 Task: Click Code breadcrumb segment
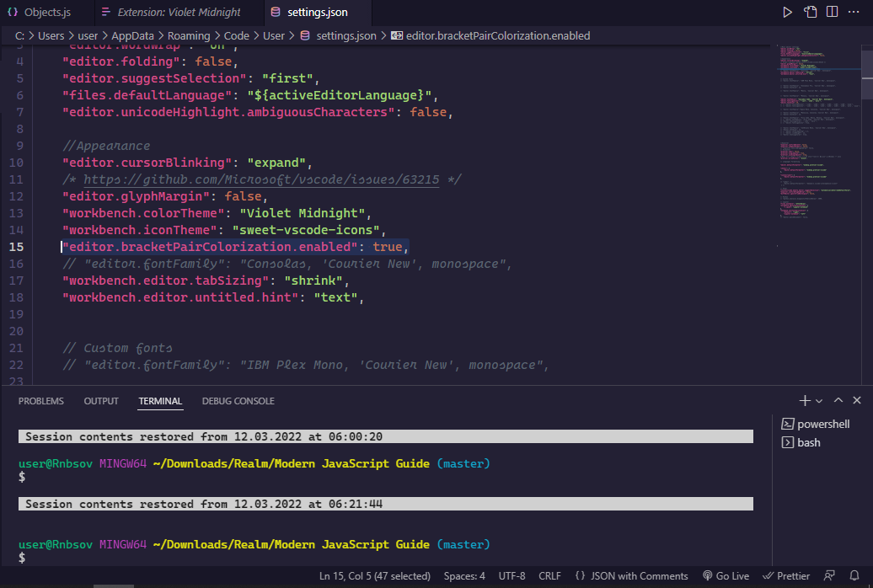[237, 35]
